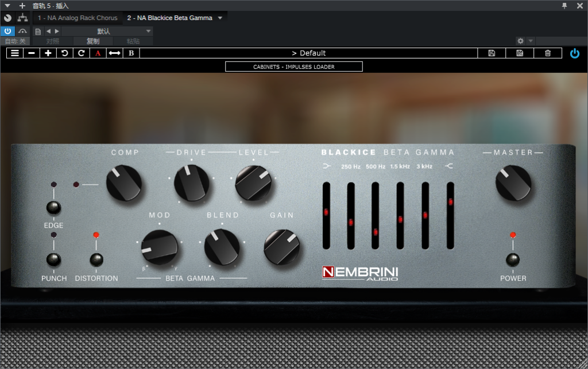Expand the 默认 preset dropdown
The height and width of the screenshot is (369, 588).
[x=148, y=31]
